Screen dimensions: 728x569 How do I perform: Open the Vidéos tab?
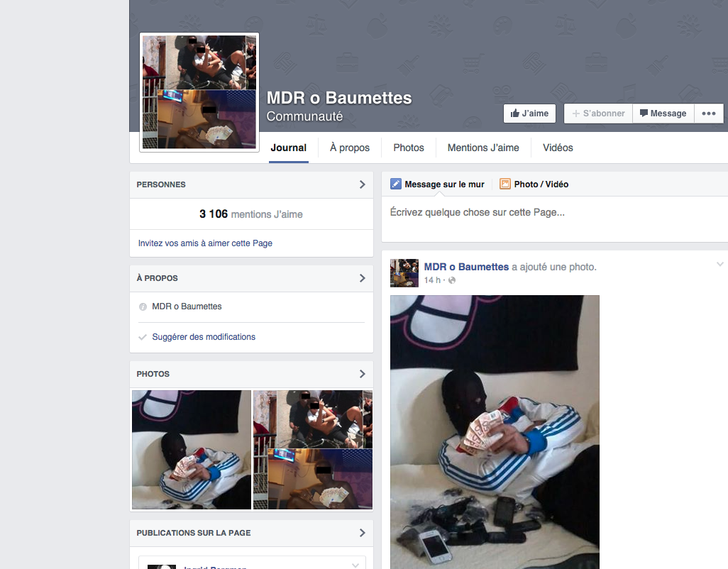tap(558, 148)
